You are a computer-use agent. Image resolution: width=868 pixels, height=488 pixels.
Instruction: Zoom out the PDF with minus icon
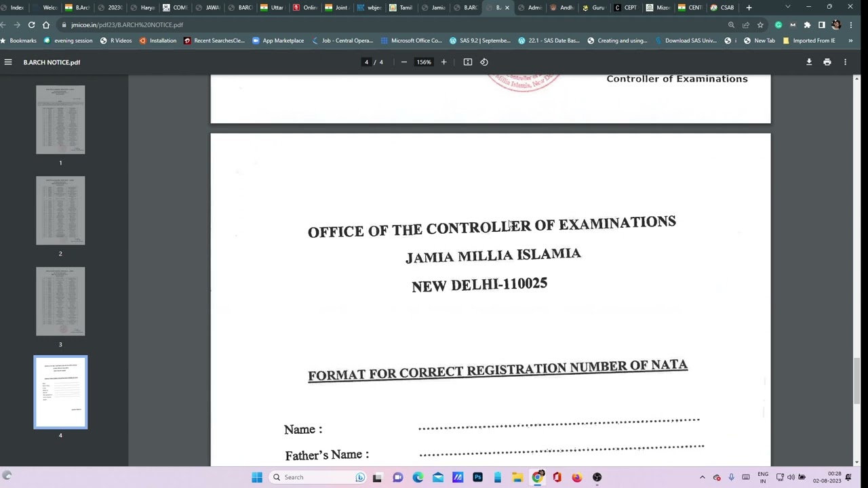pos(404,62)
